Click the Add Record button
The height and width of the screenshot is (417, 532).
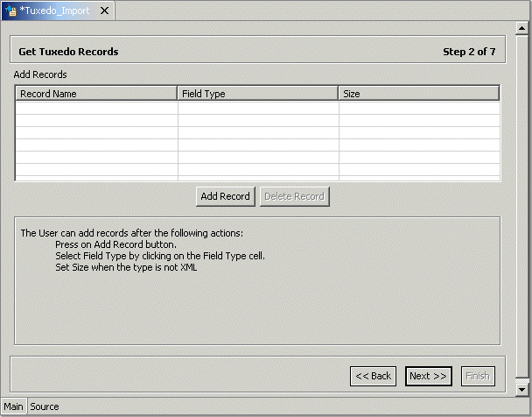click(x=225, y=196)
